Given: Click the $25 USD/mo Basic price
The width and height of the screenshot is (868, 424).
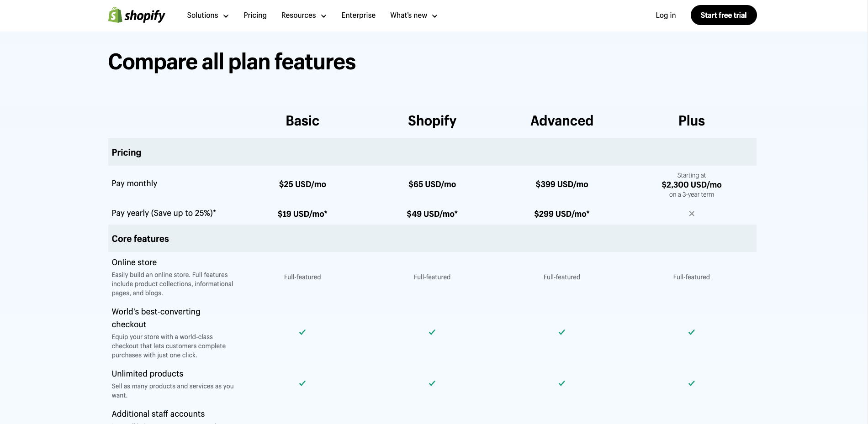Looking at the screenshot, I should [x=302, y=184].
